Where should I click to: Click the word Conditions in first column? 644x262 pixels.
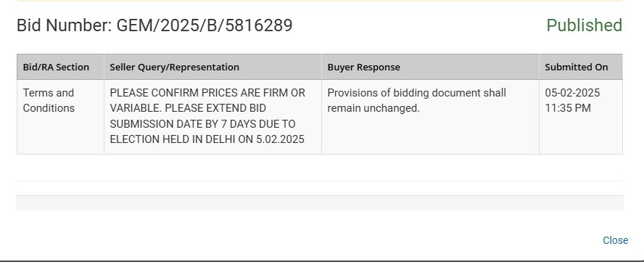click(49, 108)
